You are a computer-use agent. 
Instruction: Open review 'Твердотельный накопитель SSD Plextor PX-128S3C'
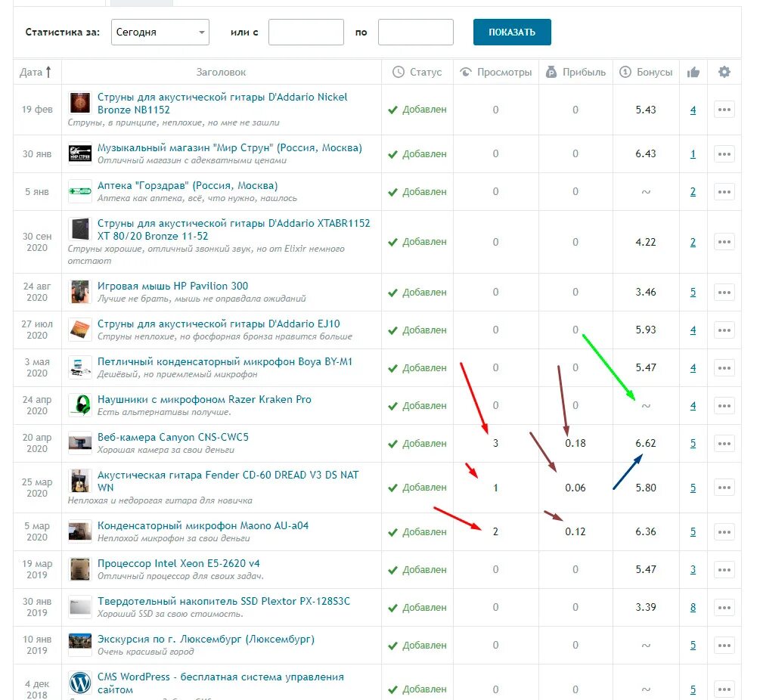[223, 601]
